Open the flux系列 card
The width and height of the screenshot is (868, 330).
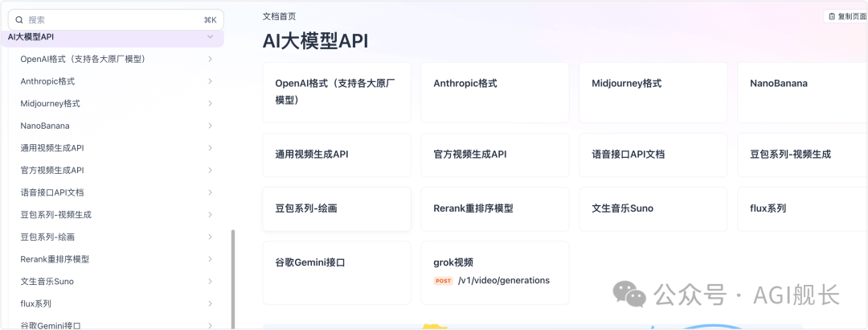[x=803, y=209]
